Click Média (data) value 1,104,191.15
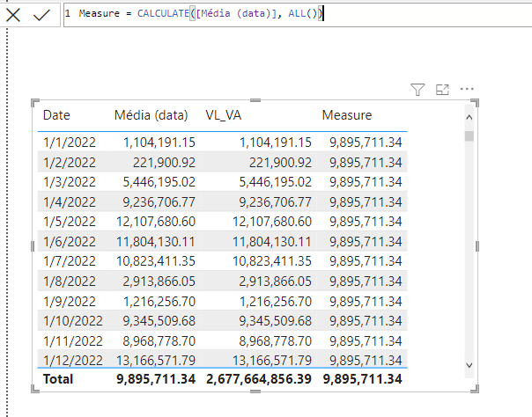Viewport: 532px width, 417px height. coord(159,143)
